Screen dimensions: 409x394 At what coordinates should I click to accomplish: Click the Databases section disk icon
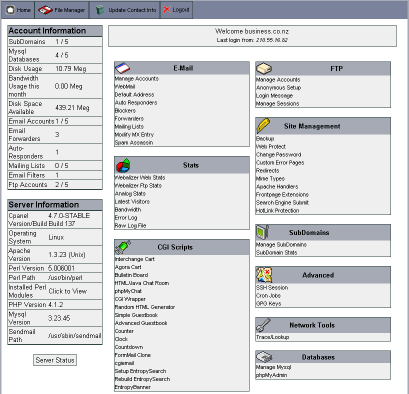264,357
